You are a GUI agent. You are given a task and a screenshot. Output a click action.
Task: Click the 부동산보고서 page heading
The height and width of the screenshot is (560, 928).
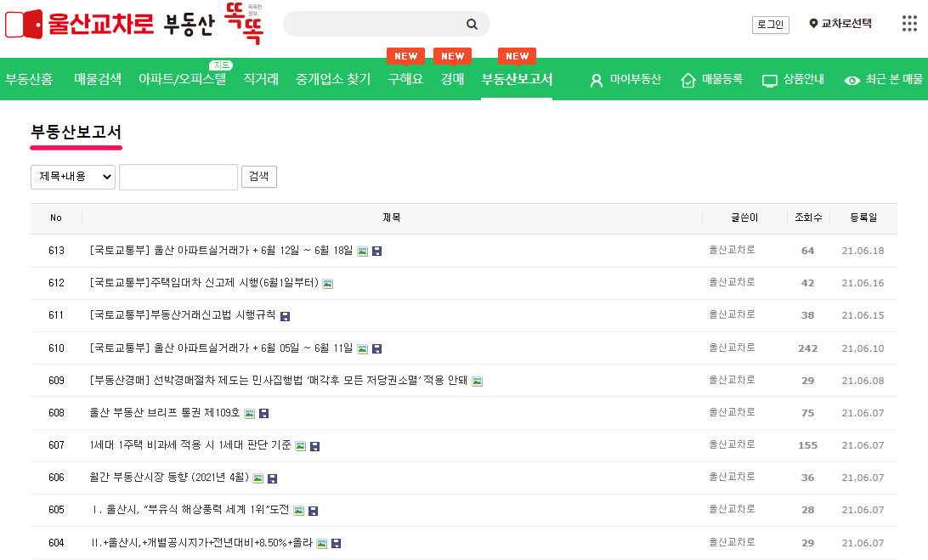click(76, 132)
